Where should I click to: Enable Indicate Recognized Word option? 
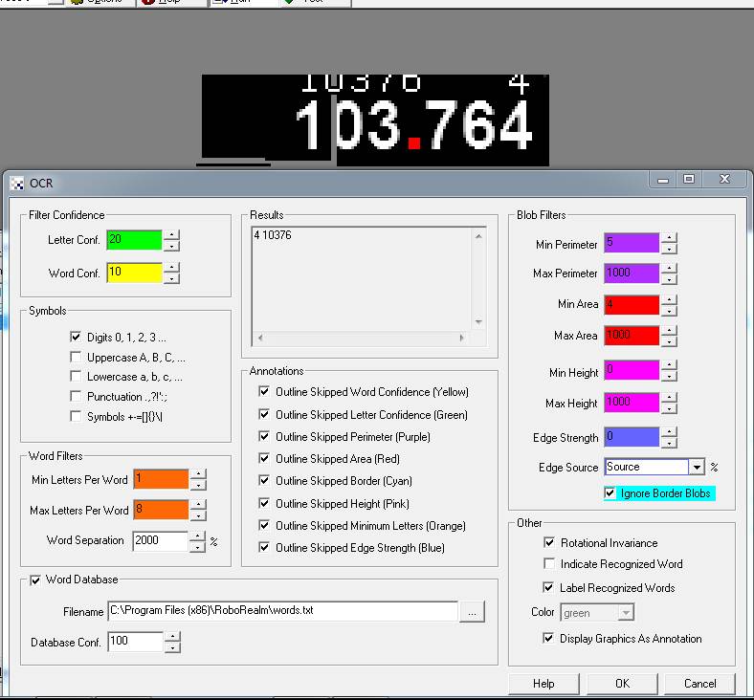click(x=549, y=564)
